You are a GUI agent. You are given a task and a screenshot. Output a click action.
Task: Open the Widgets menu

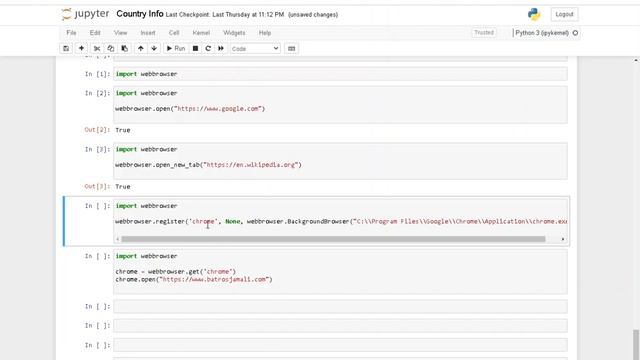pos(234,33)
